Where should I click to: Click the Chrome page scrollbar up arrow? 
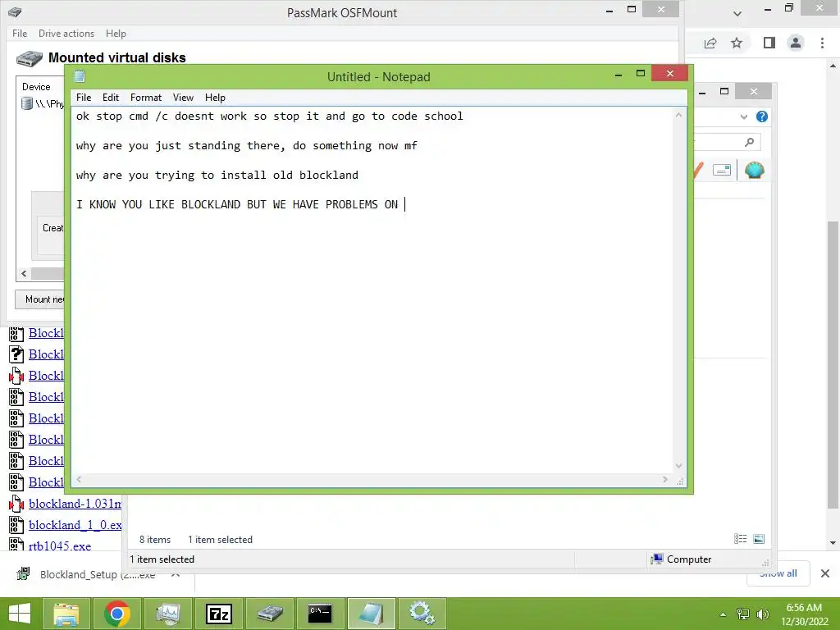pos(833,66)
